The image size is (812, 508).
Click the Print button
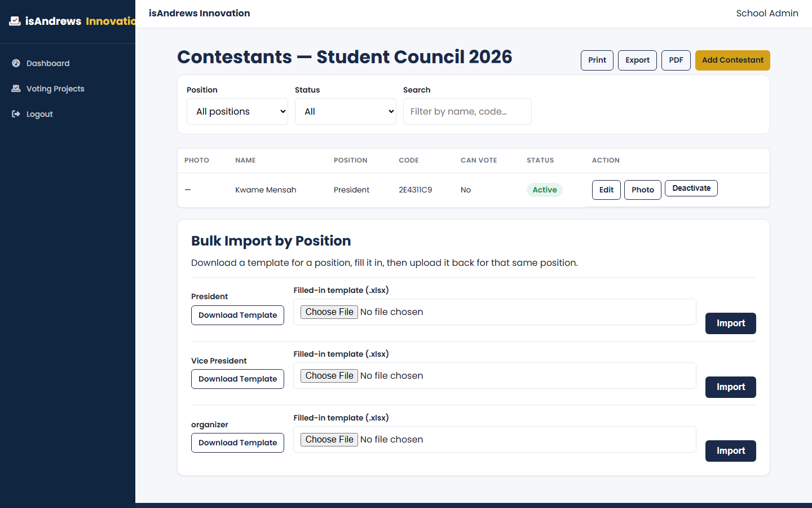(x=597, y=60)
